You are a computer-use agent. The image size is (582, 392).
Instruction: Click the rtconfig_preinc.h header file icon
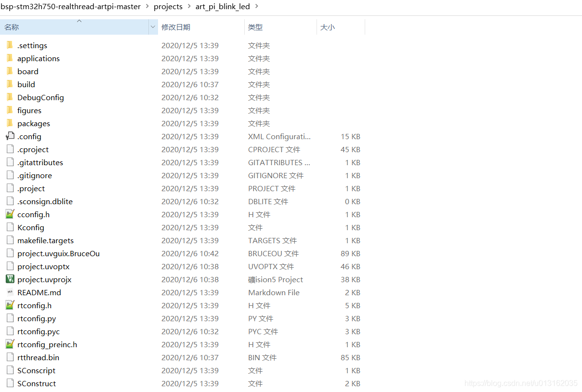(10, 344)
